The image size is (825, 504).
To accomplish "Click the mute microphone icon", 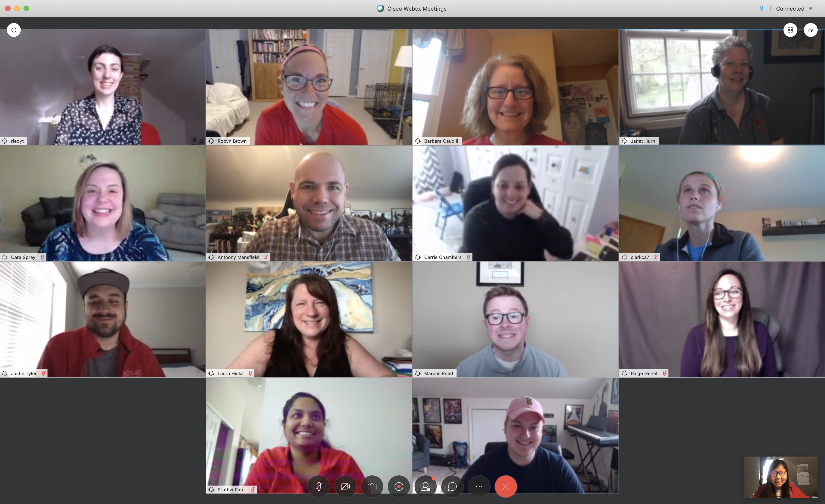I will pyautogui.click(x=319, y=486).
